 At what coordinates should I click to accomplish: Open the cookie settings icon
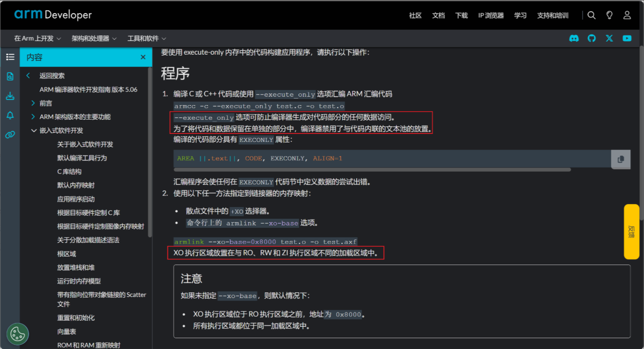pyautogui.click(x=18, y=333)
